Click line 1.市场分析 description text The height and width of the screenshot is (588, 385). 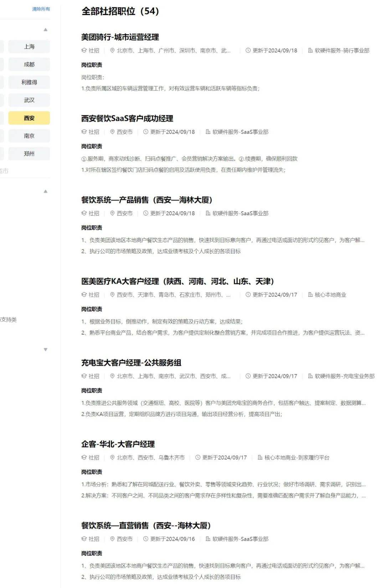tap(224, 485)
